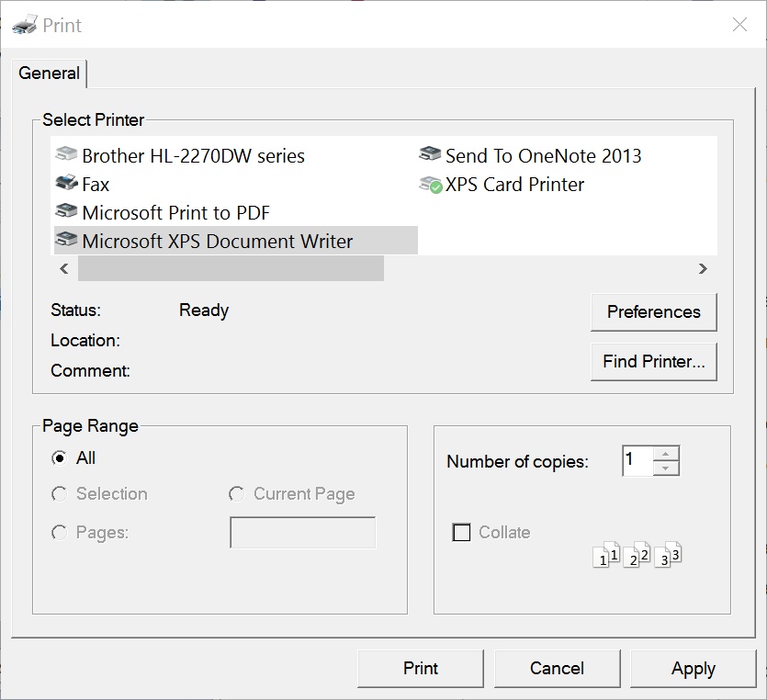Click the Pages range input field
Viewport: 767px width, 700px height.
coord(303,533)
